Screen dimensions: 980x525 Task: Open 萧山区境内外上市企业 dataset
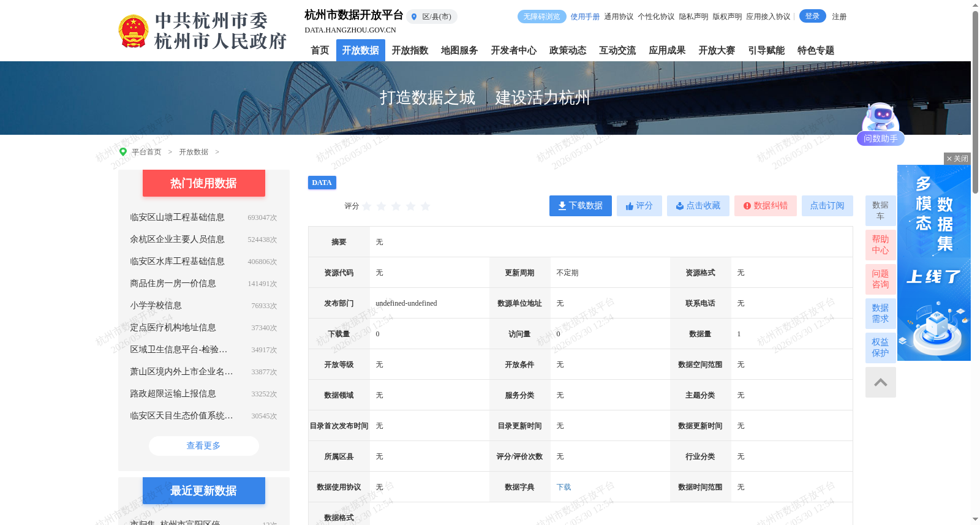click(181, 372)
